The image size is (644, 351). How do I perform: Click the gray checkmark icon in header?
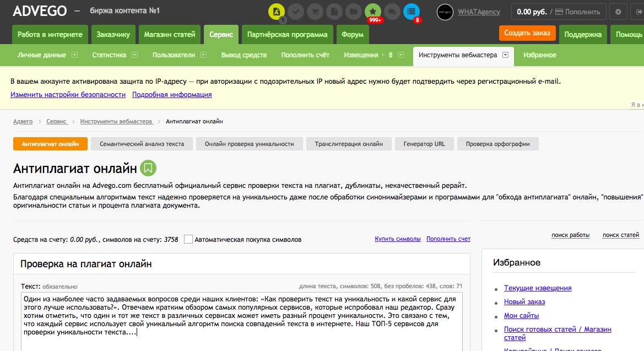[x=296, y=12]
